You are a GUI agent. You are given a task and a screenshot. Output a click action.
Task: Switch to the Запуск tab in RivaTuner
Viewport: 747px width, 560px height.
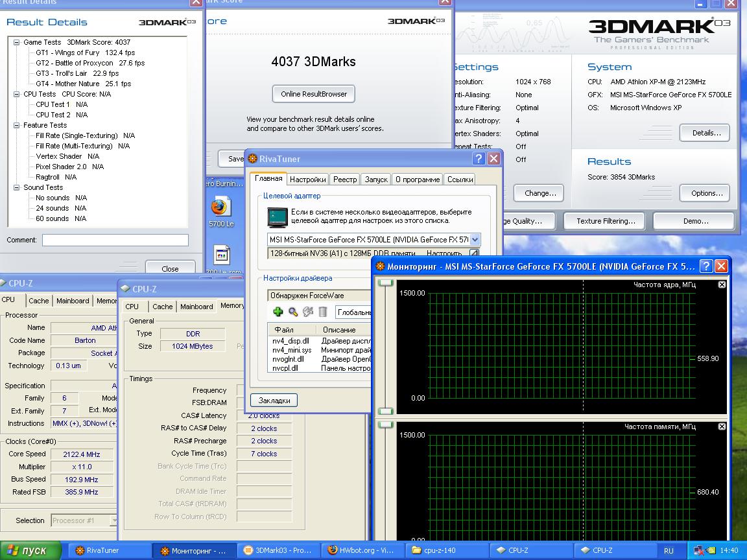coord(376,180)
